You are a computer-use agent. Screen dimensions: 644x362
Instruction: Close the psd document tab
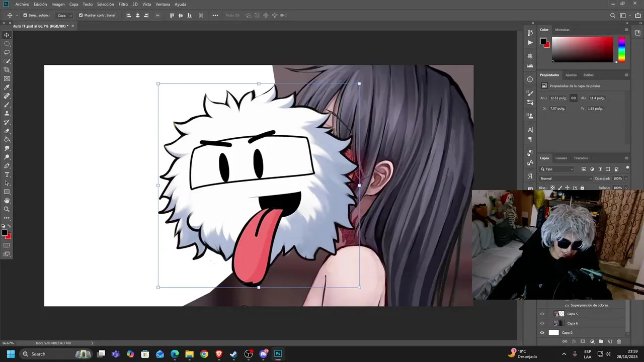pyautogui.click(x=72, y=26)
